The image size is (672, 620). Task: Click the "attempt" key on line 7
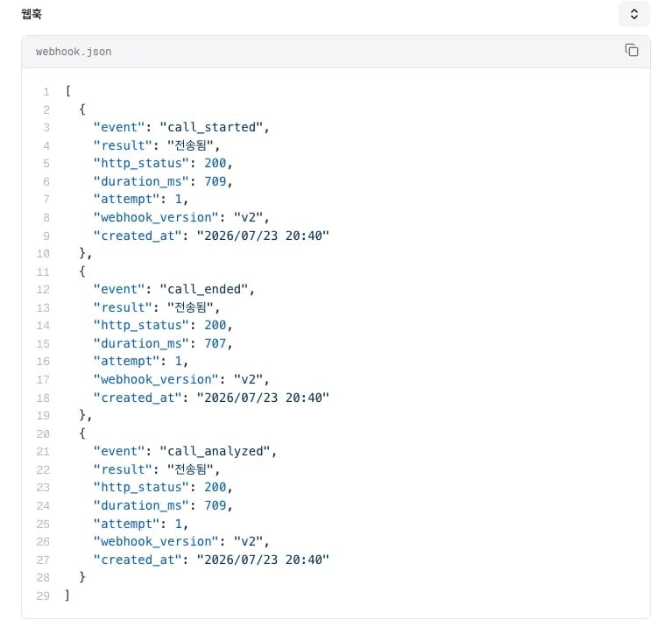pos(126,200)
